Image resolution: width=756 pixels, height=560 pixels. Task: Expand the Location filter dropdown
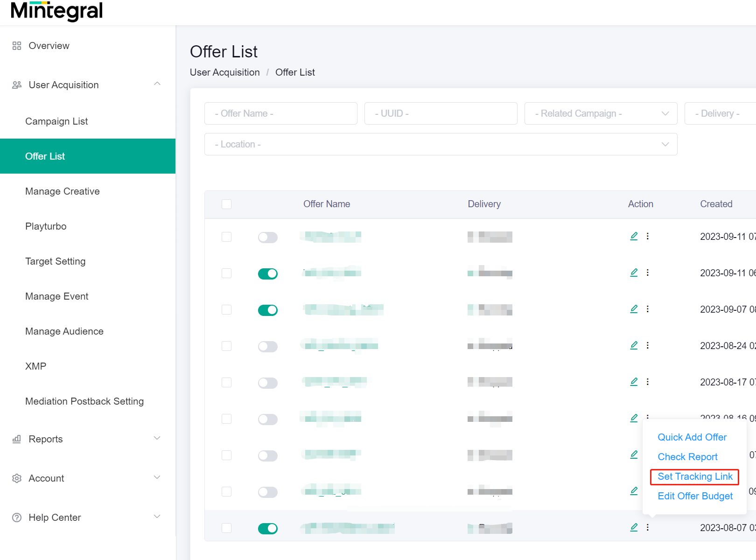coord(441,144)
